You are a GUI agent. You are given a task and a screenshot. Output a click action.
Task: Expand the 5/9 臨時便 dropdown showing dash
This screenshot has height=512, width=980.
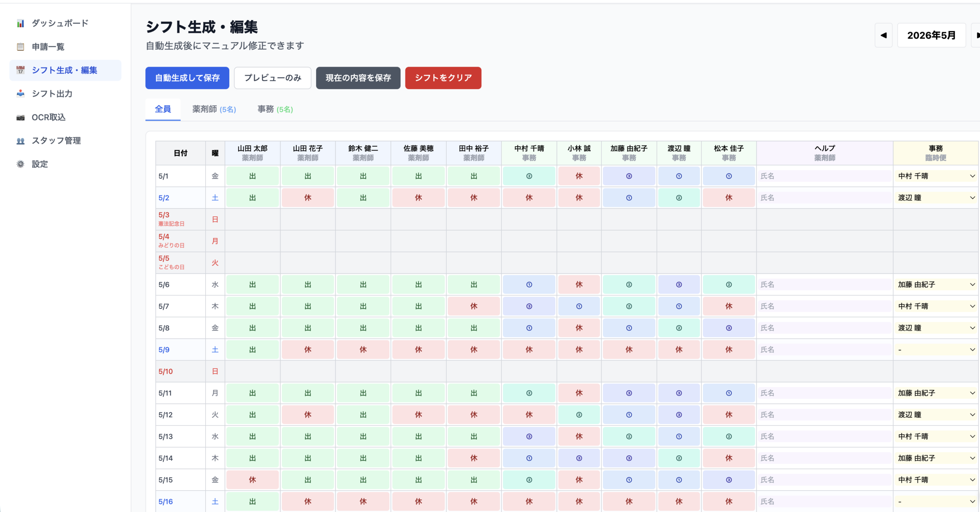[936, 350]
